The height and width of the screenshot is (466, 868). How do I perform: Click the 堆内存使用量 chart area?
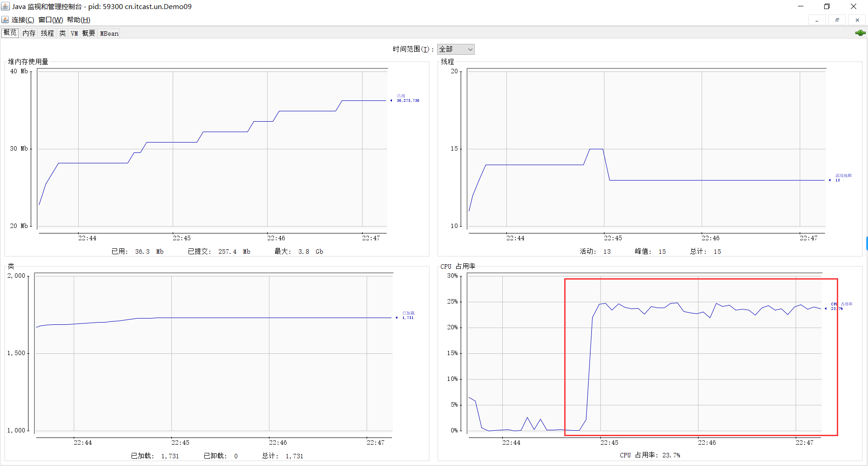click(x=212, y=149)
